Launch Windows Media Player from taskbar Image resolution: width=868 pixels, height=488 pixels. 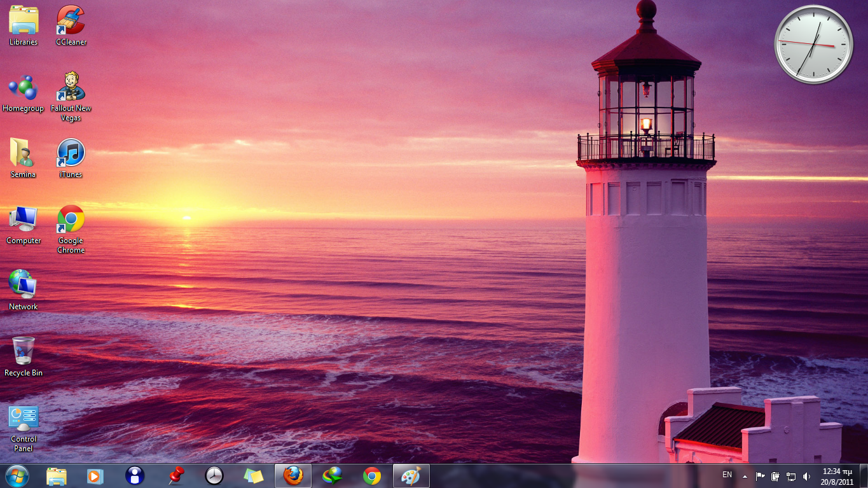95,476
